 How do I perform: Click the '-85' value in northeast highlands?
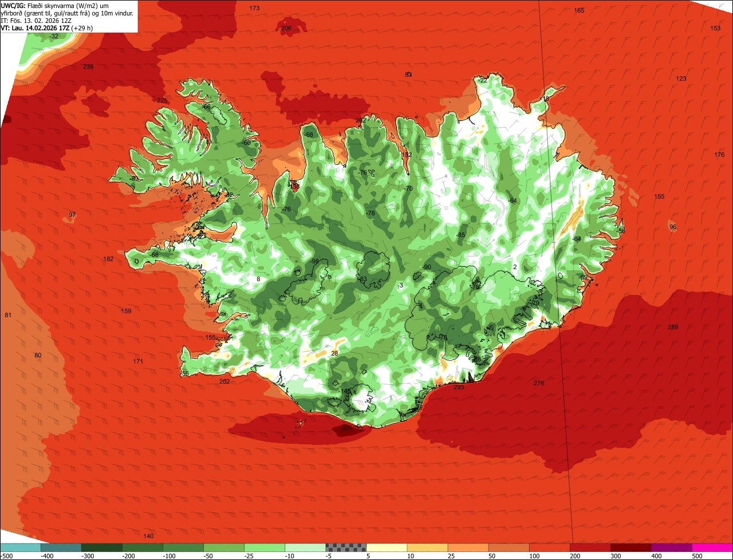coord(460,235)
